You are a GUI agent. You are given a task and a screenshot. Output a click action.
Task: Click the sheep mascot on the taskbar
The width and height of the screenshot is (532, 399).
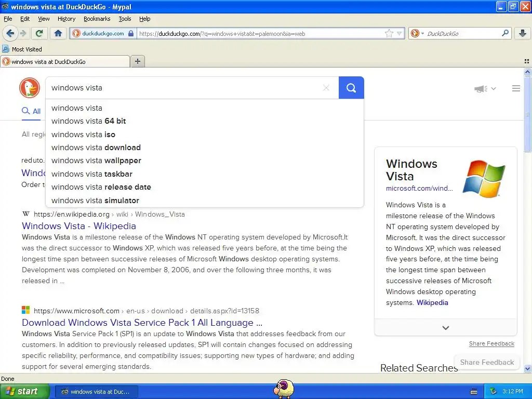284,389
